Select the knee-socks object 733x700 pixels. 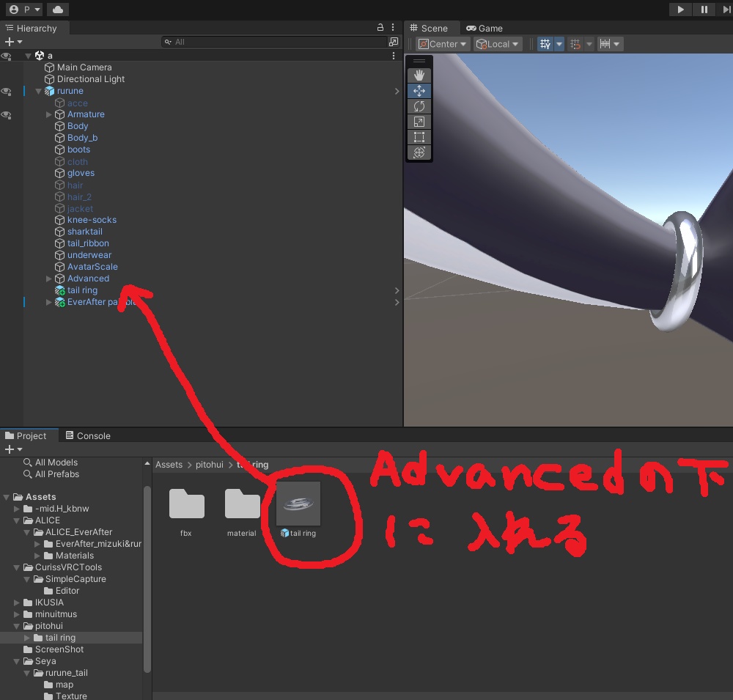(92, 220)
